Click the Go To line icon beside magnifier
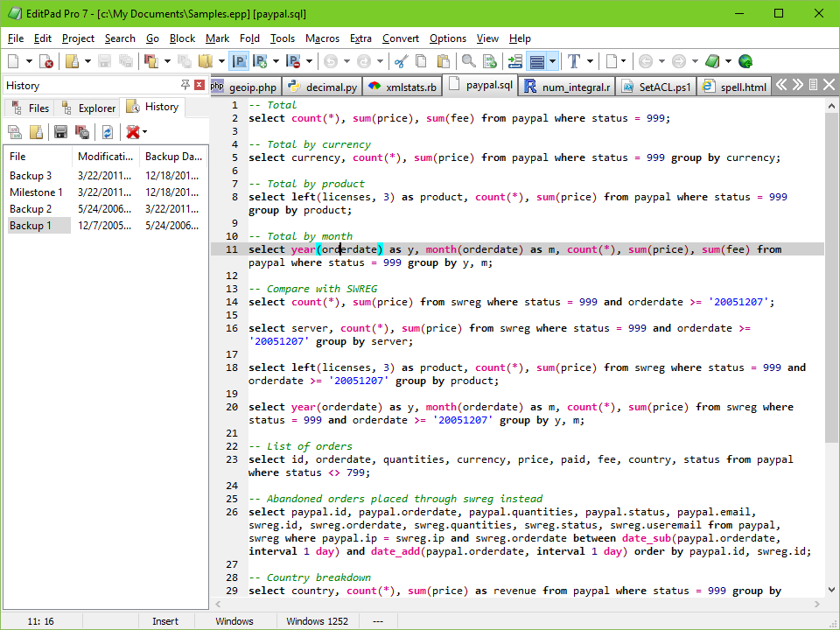 point(490,61)
